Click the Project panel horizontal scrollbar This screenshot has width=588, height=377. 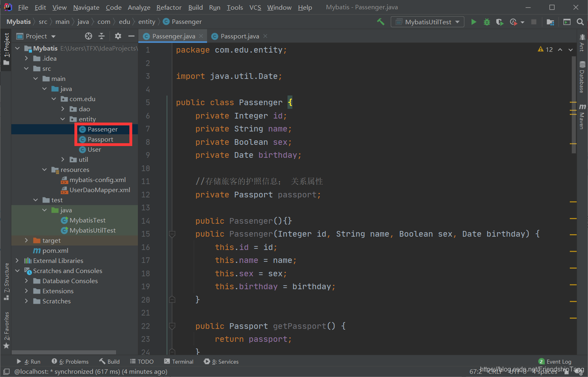click(64, 352)
